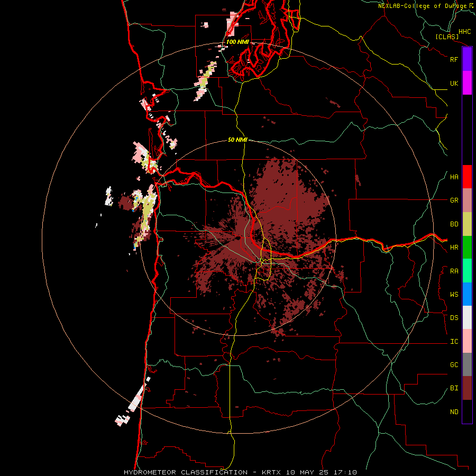Click the NEXLAB-College of DuPage text

click(x=422, y=6)
